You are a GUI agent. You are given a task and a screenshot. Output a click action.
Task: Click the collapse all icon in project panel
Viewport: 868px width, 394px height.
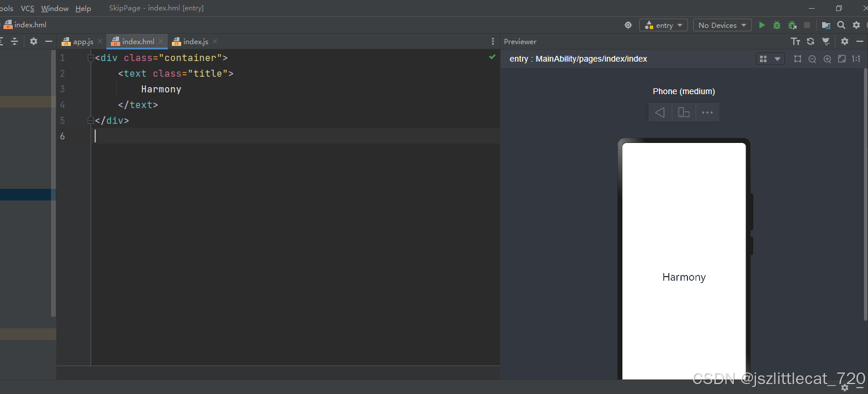(x=15, y=41)
